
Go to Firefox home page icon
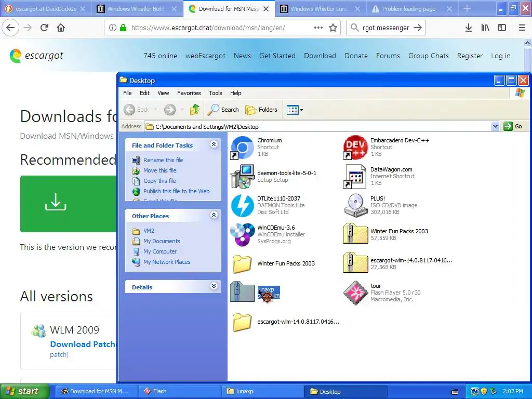pos(61,28)
